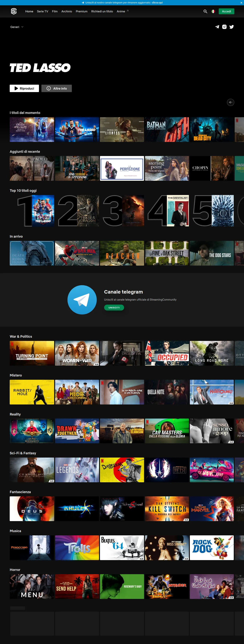Open Spider-Man Brand New Day thumbnail
This screenshot has height=644, width=244.
tap(77, 253)
